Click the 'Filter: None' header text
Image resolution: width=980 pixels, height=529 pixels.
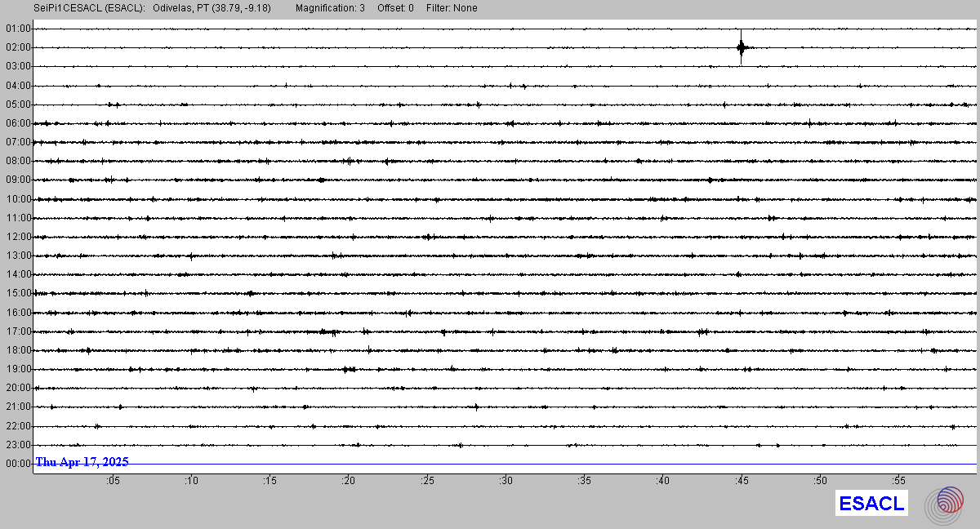coord(452,8)
